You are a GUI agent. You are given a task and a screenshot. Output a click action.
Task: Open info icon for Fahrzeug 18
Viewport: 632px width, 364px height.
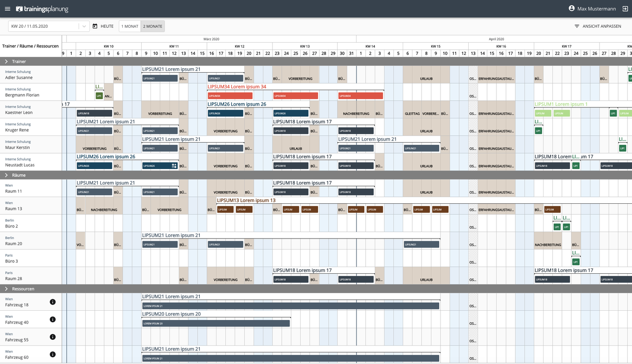(x=53, y=302)
